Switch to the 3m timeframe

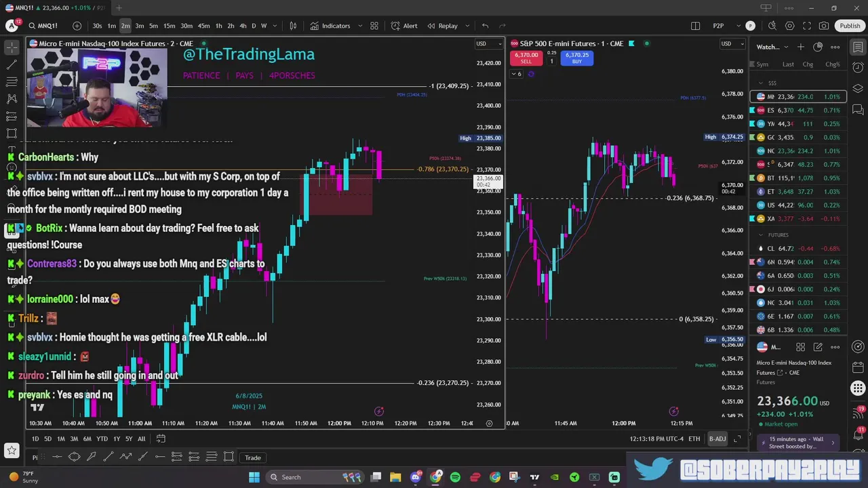click(x=139, y=26)
